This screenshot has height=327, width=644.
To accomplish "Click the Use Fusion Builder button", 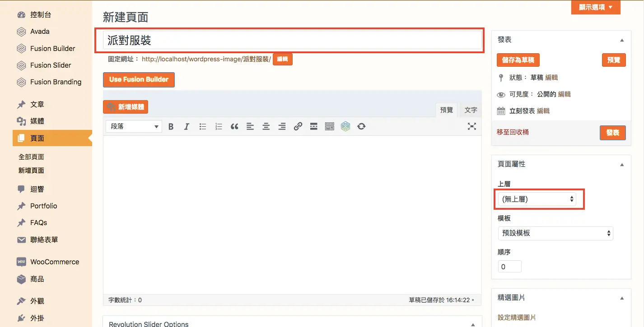I will pyautogui.click(x=139, y=79).
